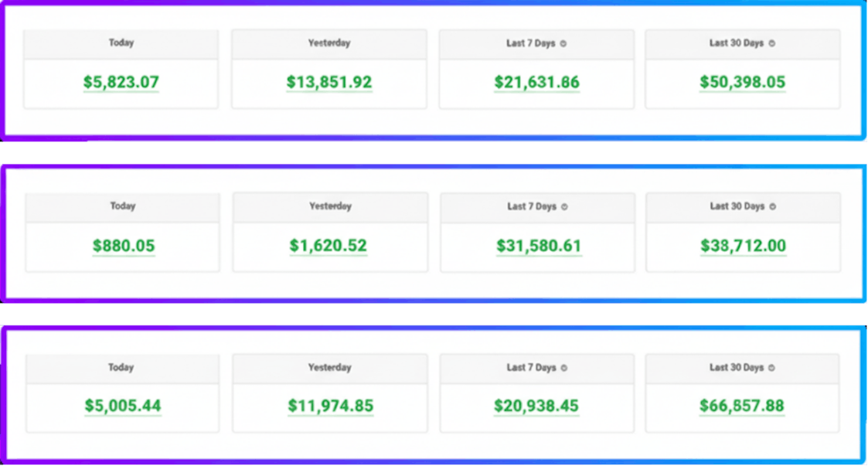Select the $1,620.52 Yesterday earnings amount
The width and height of the screenshot is (868, 466).
coord(328,246)
